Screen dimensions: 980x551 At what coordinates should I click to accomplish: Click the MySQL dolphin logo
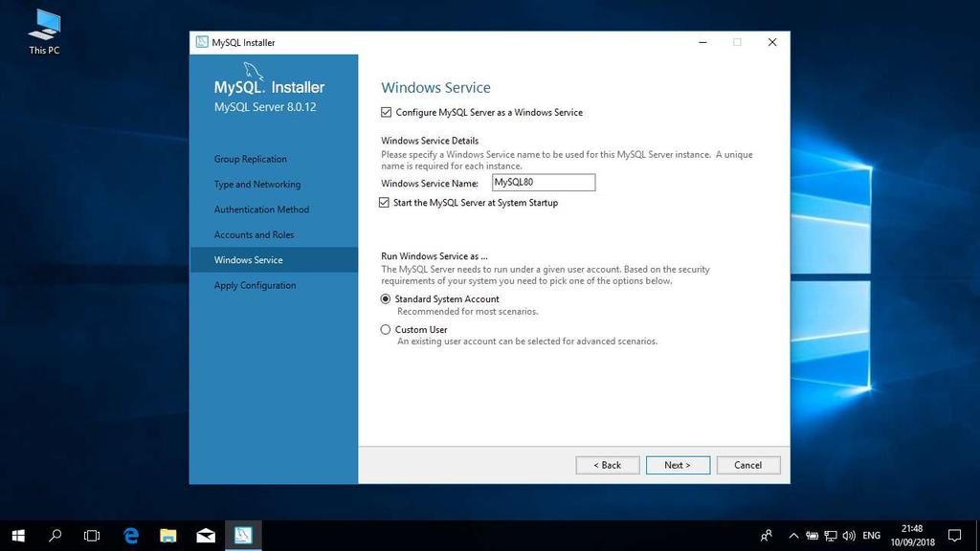(x=253, y=71)
